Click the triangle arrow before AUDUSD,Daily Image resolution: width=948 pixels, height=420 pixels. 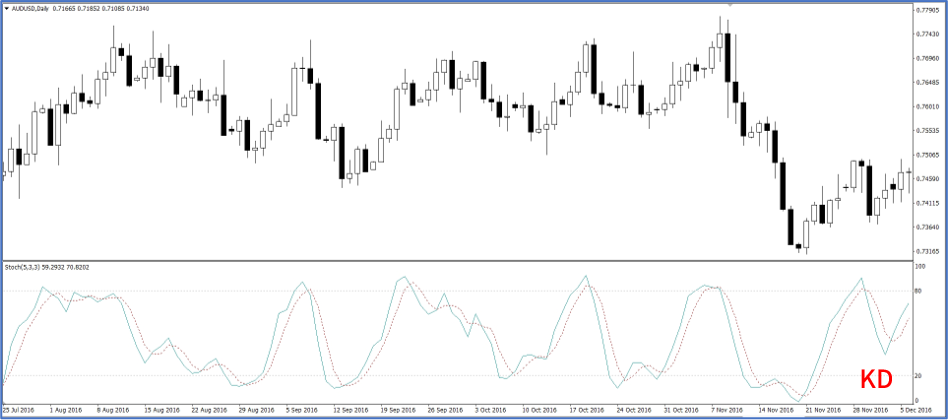pyautogui.click(x=6, y=7)
